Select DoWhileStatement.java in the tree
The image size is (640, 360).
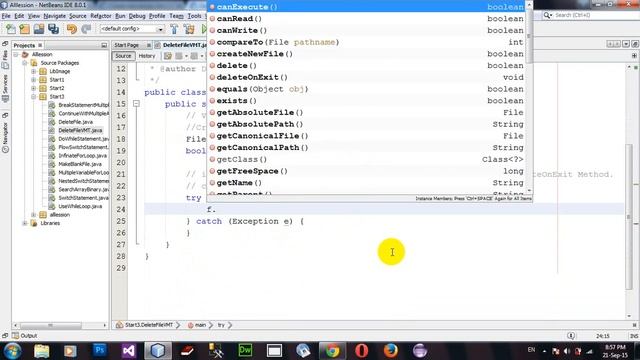click(x=83, y=139)
